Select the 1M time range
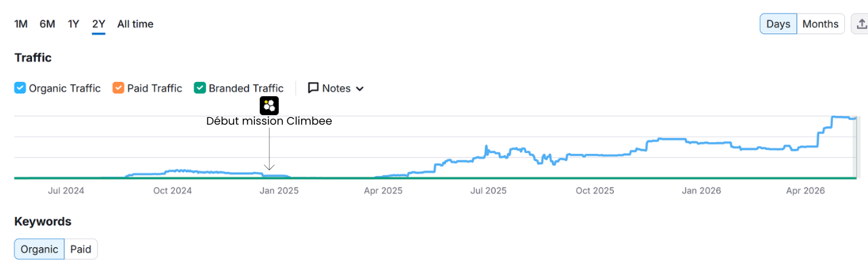 click(21, 24)
